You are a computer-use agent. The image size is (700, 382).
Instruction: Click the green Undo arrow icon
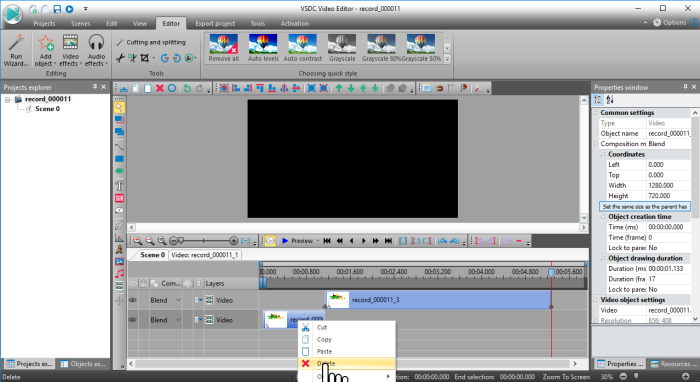click(187, 88)
